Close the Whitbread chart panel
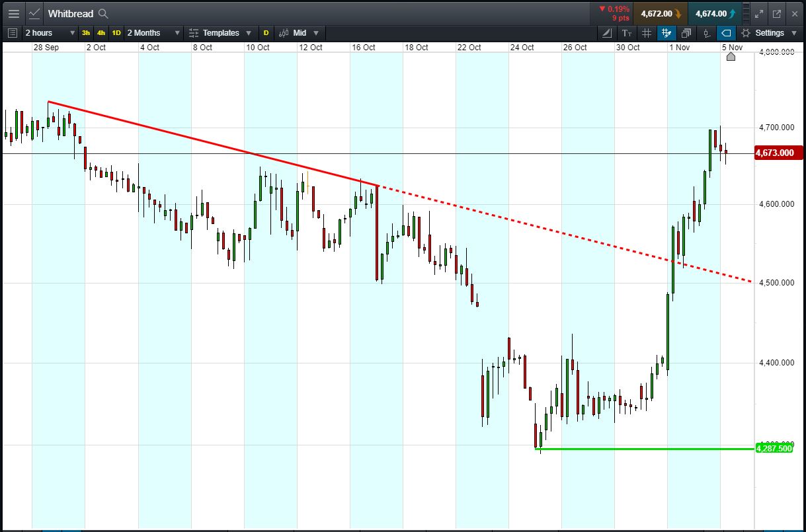 [793, 13]
